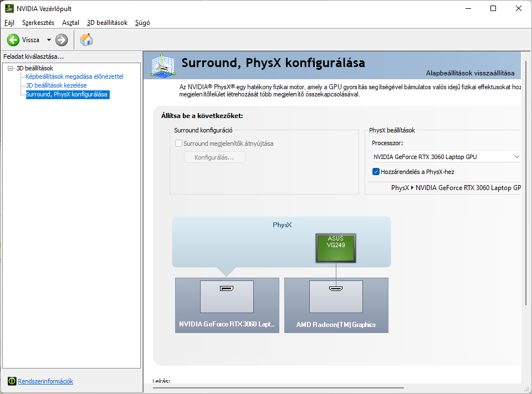Toggle Surround megjelenítők átnyújtása checkbox
Viewport: 532px width, 394px height.
pyautogui.click(x=178, y=143)
